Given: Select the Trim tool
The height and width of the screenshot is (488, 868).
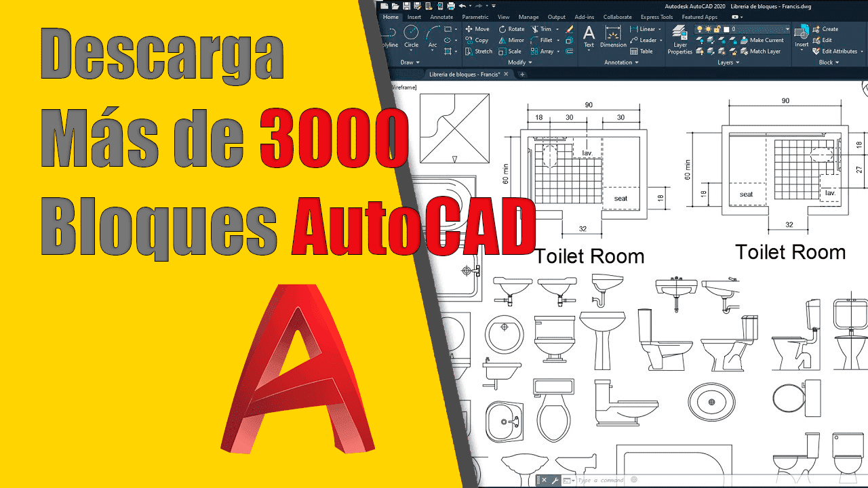Looking at the screenshot, I should (x=541, y=29).
